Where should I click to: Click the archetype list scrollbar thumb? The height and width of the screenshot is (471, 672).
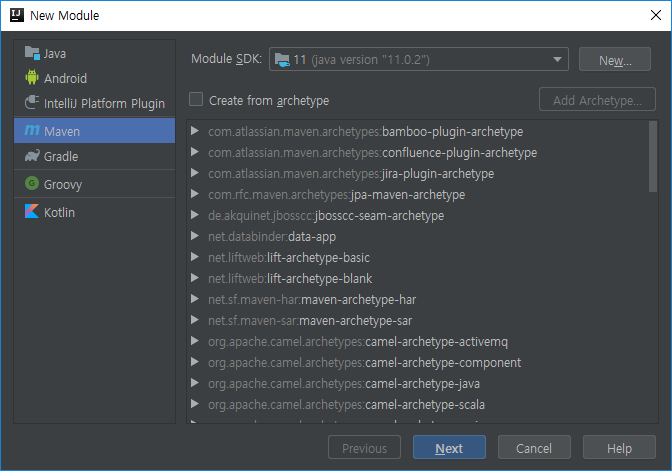tap(653, 156)
